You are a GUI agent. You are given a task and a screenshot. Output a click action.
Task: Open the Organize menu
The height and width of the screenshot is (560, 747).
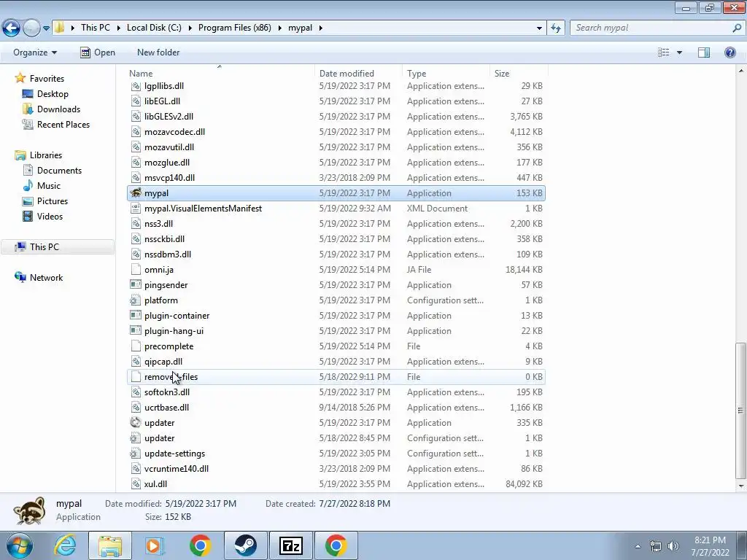[x=35, y=52]
